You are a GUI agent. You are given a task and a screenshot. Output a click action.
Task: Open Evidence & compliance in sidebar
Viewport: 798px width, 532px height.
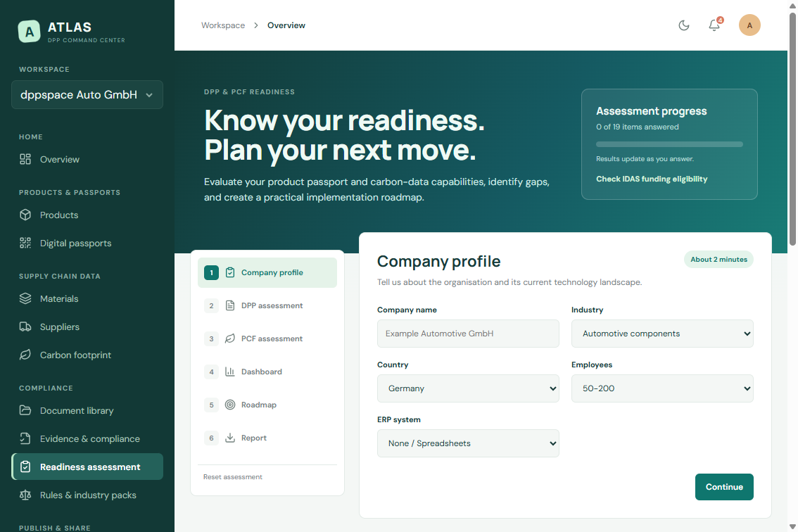(87, 438)
